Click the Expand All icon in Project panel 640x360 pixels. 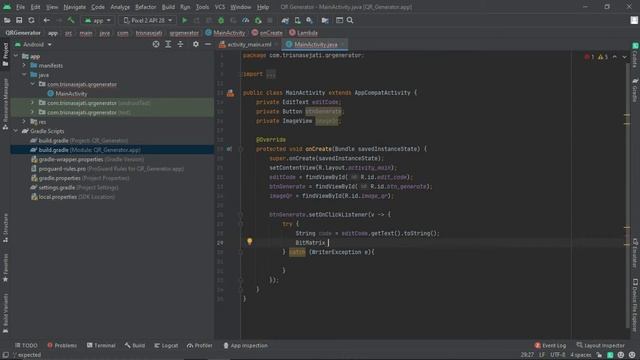point(168,44)
